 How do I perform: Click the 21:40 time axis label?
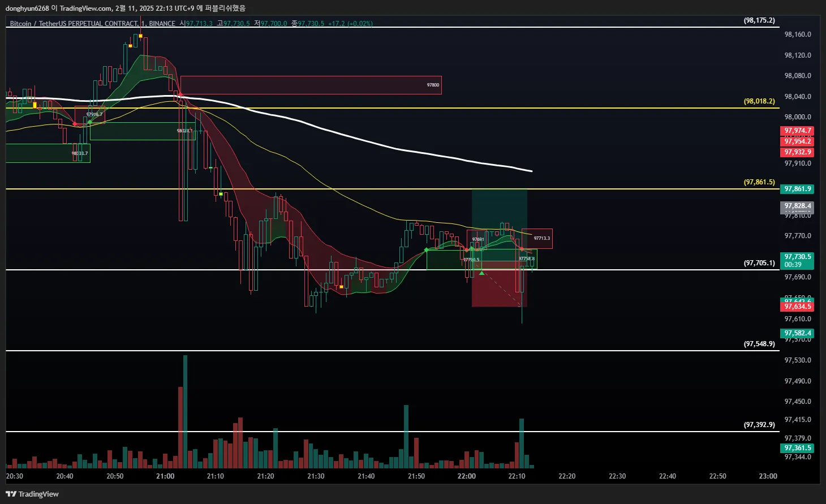click(366, 476)
